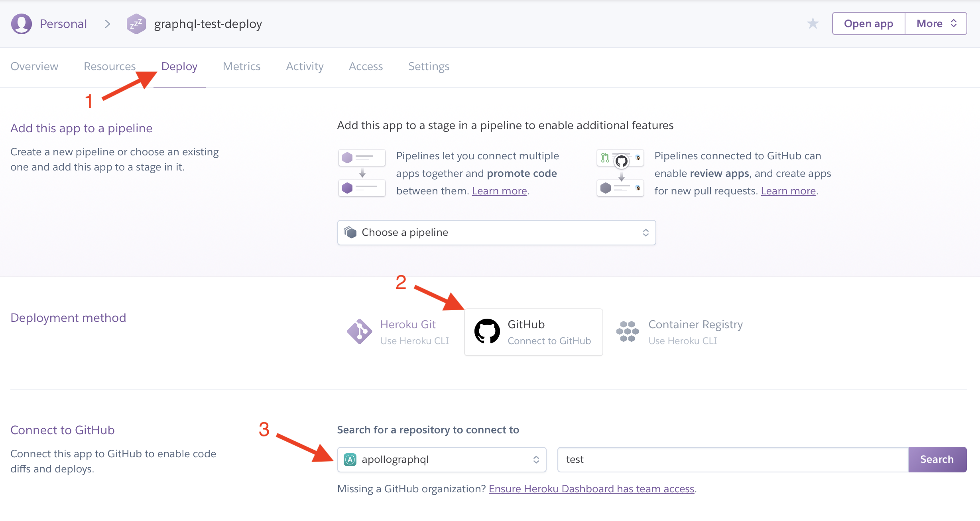Screen dimensions: 980x521
Task: Click the pipeline icon inside the pipeline selector
Action: [x=350, y=232]
